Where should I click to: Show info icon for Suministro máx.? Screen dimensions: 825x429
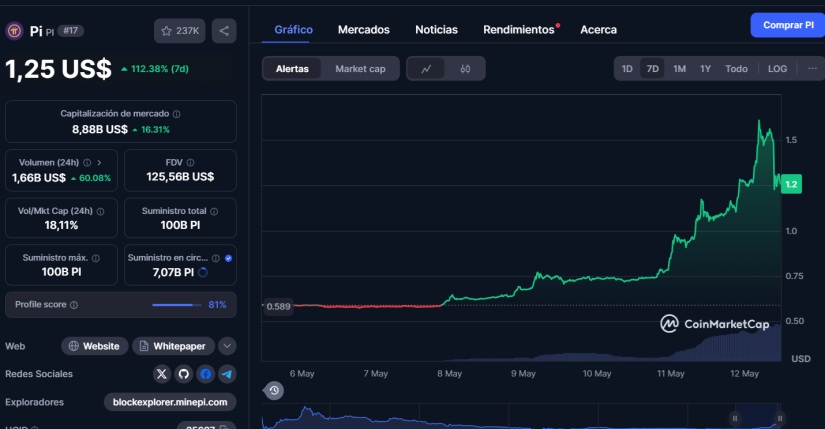pos(96,258)
